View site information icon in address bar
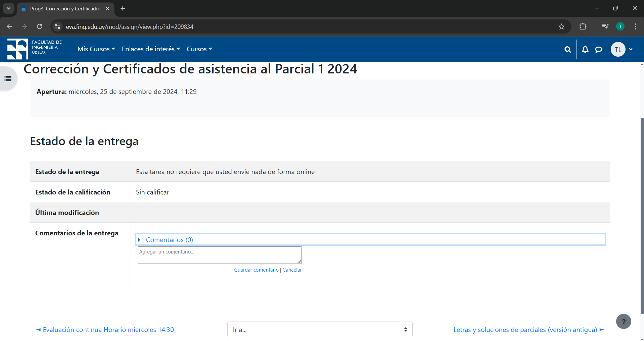Image resolution: width=644 pixels, height=341 pixels. (x=57, y=26)
